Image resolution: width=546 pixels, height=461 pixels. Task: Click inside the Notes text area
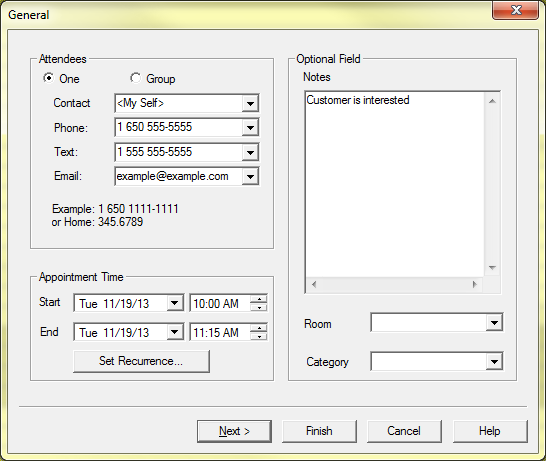(x=395, y=185)
